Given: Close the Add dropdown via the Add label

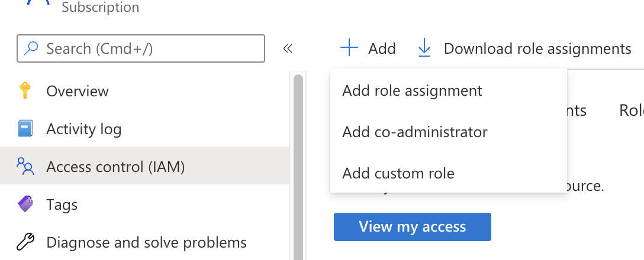Looking at the screenshot, I should (382, 48).
